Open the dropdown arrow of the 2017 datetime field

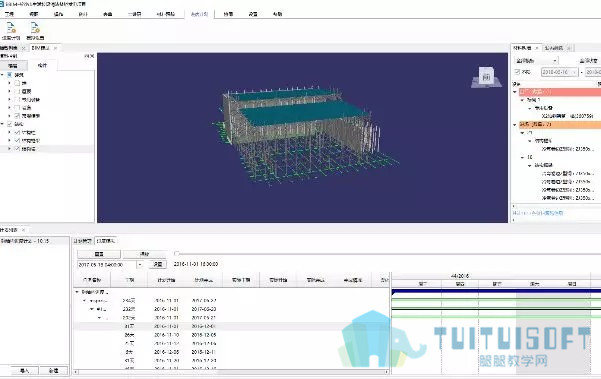click(x=140, y=264)
